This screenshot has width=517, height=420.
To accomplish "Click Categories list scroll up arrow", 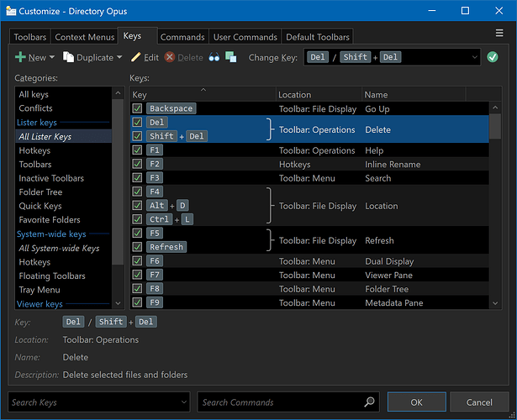I will pos(118,93).
